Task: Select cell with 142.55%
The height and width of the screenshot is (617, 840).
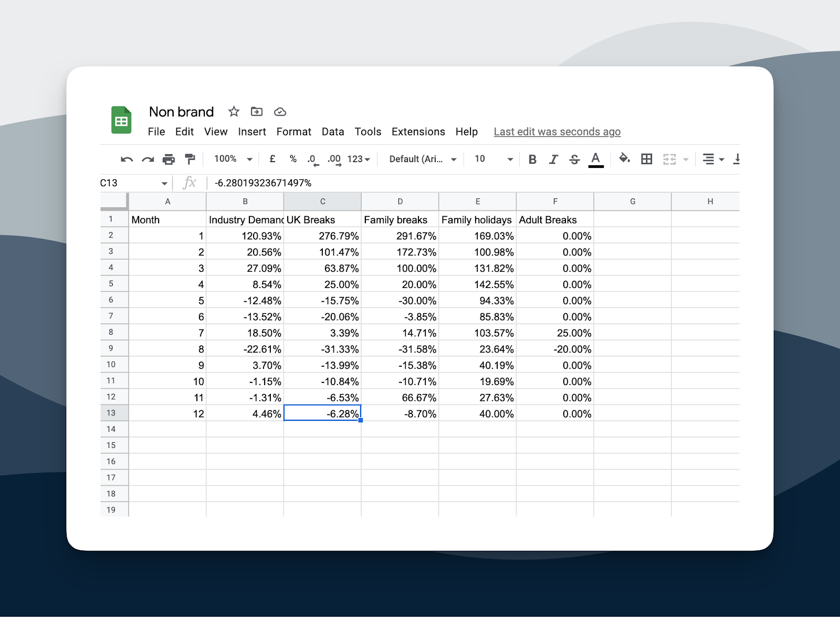Action: tap(478, 284)
